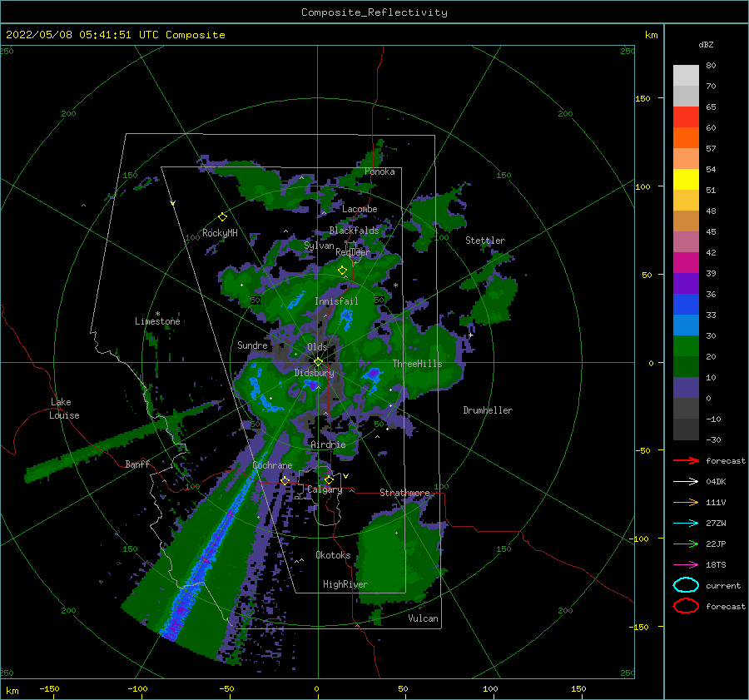Select the light gray 70–80 dBZ color band
Screen dimensions: 749x700
(686, 76)
